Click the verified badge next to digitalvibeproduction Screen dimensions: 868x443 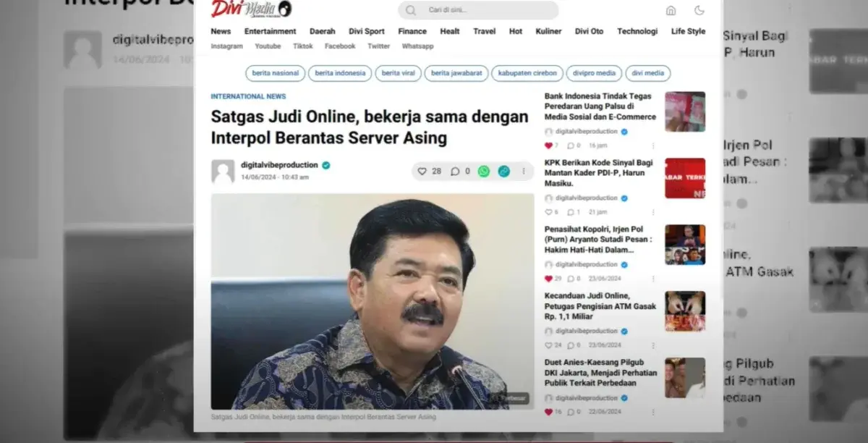tap(325, 164)
